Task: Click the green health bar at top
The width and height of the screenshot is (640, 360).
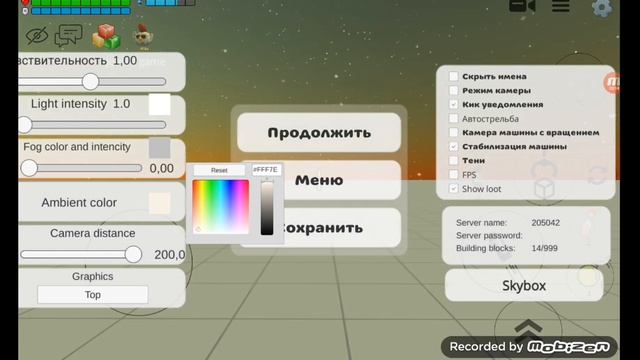Action: point(81,2)
